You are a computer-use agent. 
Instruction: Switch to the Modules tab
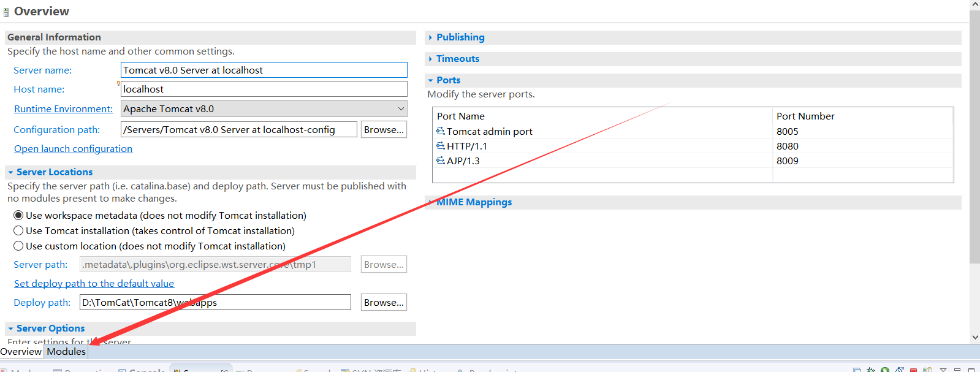tap(66, 351)
